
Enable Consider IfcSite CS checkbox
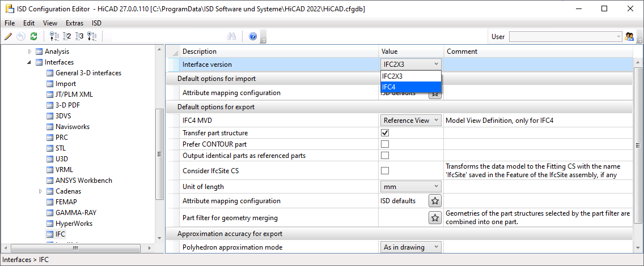pos(385,170)
